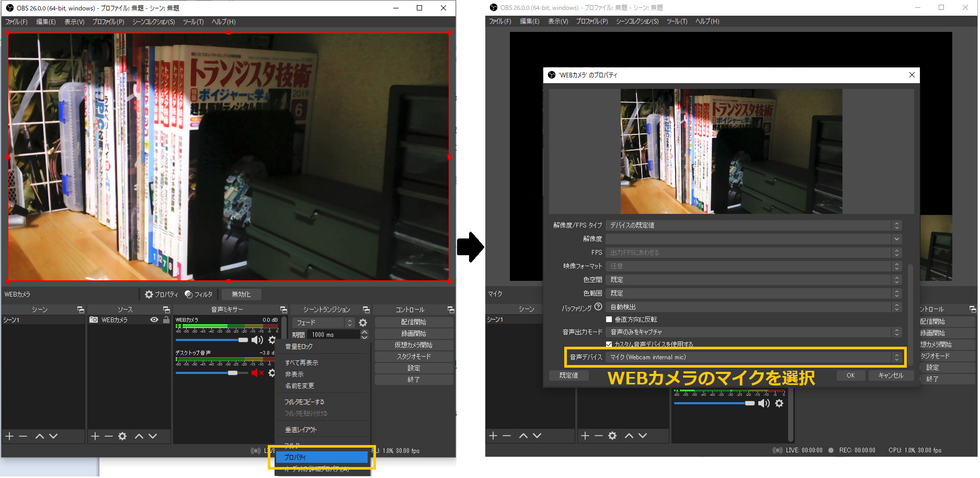
Task: Toggle the WEBカメラ source eye visibility icon
Action: click(x=154, y=320)
